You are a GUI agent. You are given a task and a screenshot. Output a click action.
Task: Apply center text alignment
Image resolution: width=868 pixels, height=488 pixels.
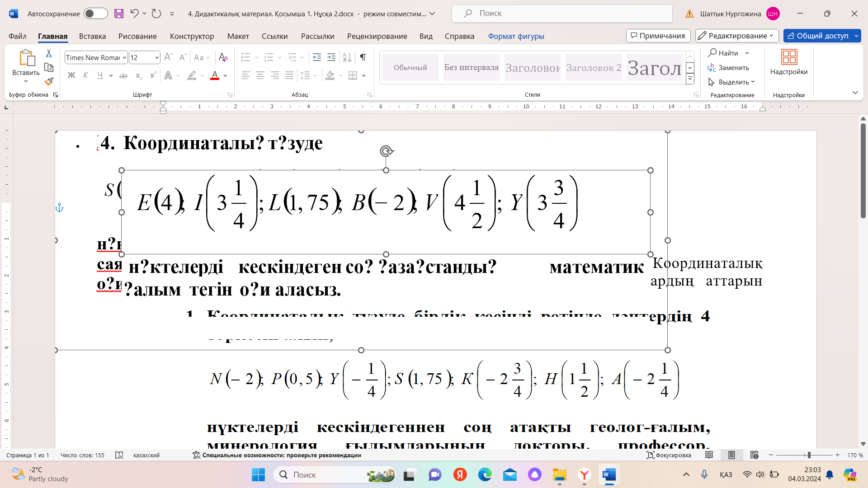coord(260,75)
